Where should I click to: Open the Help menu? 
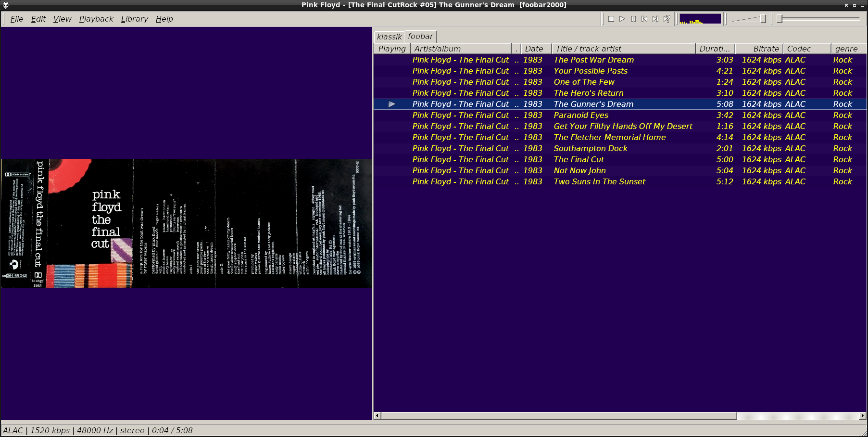(164, 19)
